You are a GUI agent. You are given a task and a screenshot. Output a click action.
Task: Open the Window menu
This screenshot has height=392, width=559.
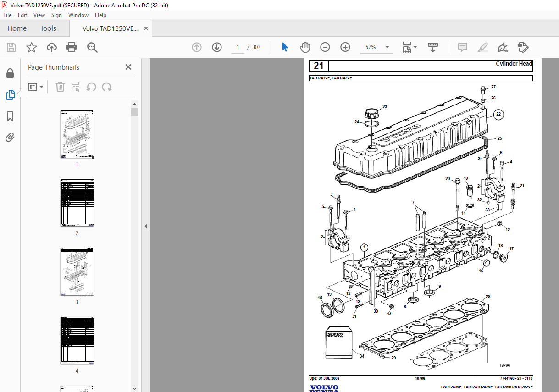coord(78,15)
